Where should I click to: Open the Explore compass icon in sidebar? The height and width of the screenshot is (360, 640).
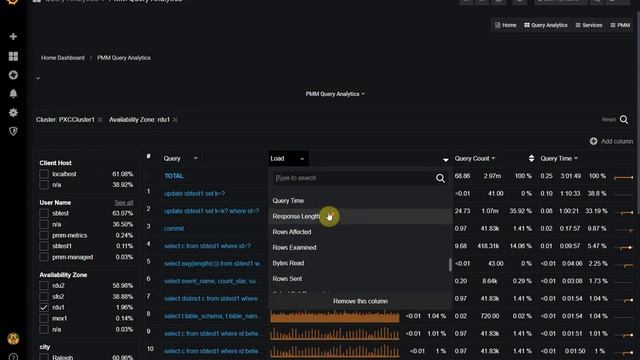point(13,75)
